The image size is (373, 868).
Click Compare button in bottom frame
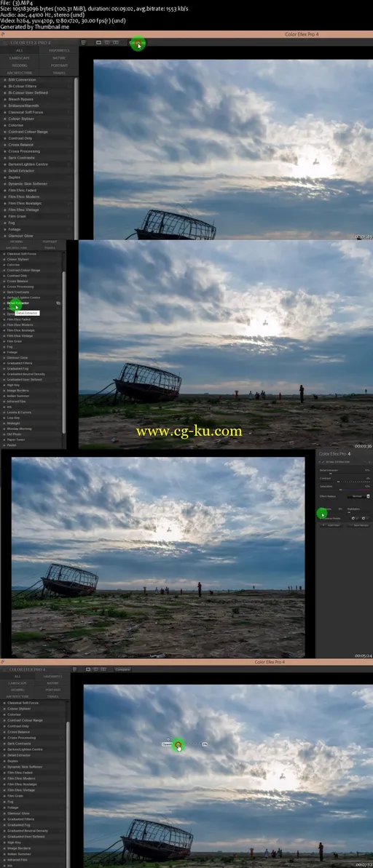123,669
